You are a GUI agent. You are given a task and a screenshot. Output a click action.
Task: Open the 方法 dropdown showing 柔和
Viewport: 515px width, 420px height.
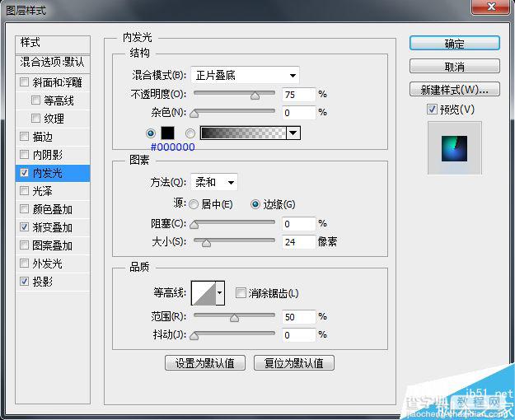click(x=214, y=182)
